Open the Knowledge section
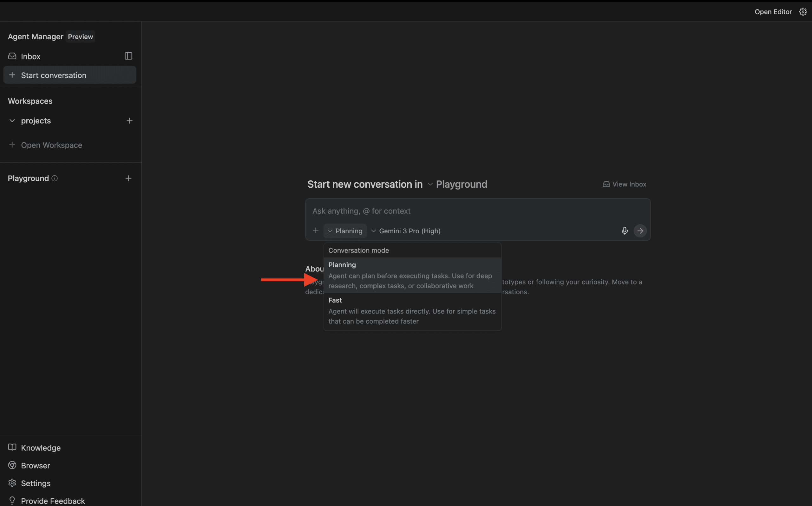The width and height of the screenshot is (812, 506). (41, 447)
